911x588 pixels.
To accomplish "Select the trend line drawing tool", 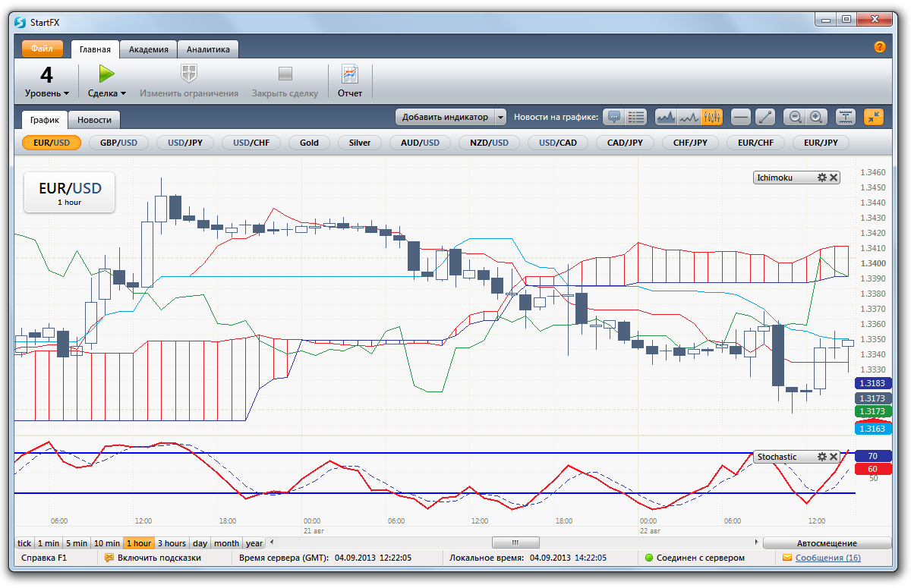I will tap(764, 118).
